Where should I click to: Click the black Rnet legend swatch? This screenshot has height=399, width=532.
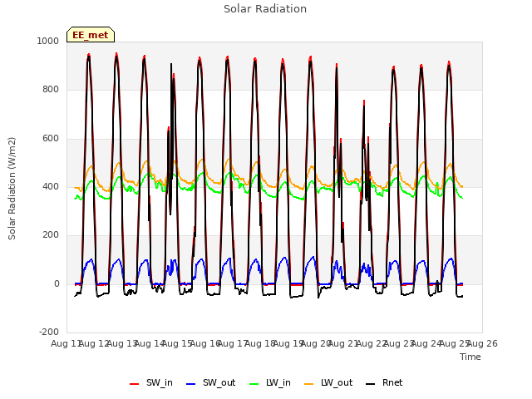click(x=371, y=384)
